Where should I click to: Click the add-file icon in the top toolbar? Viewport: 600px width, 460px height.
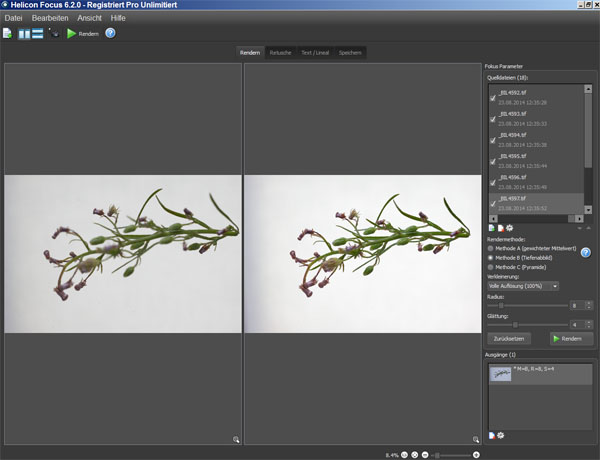(x=8, y=33)
